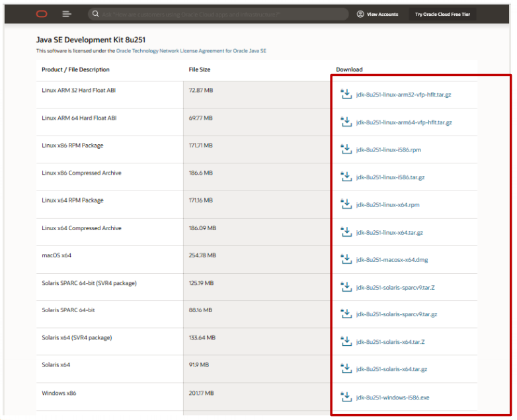Click the 254.78 MB file size

click(202, 255)
